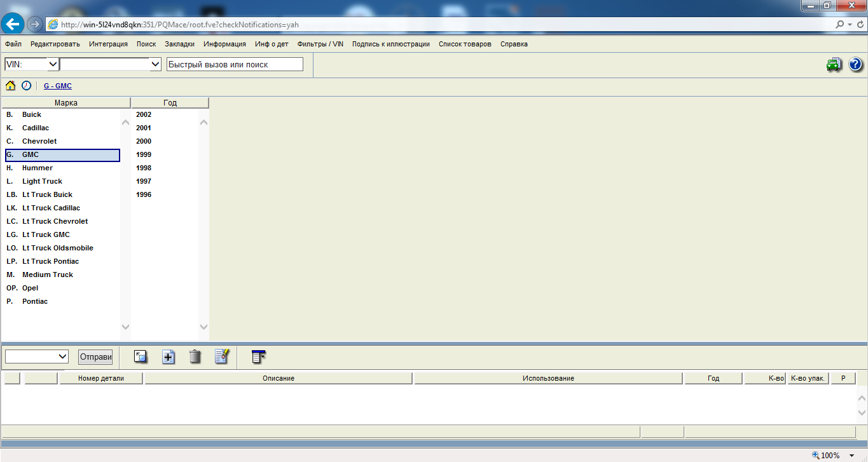Image resolution: width=868 pixels, height=462 pixels.
Task: Click the browser address bar URL
Action: 180,25
